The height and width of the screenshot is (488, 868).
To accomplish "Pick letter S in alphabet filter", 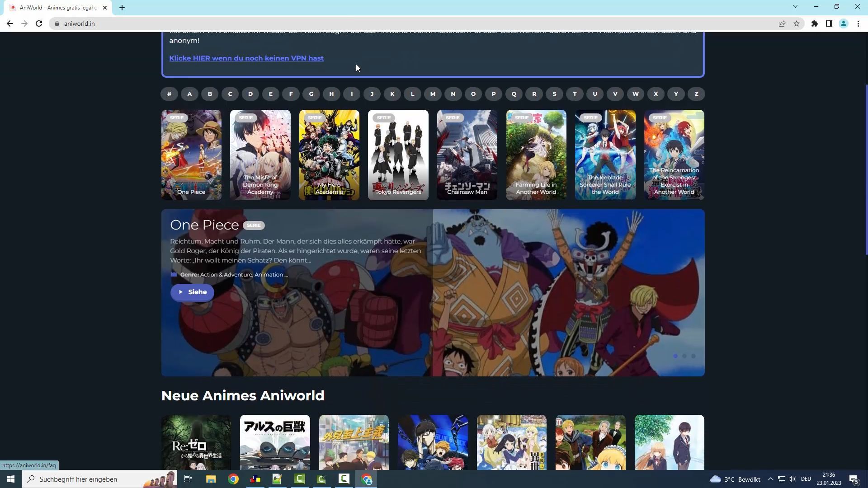I will (x=554, y=94).
